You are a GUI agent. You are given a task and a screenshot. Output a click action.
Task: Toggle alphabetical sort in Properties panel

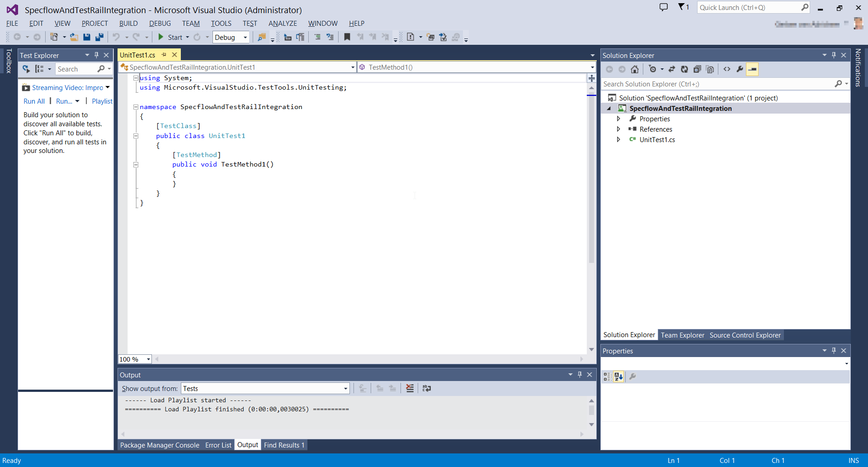coord(618,376)
